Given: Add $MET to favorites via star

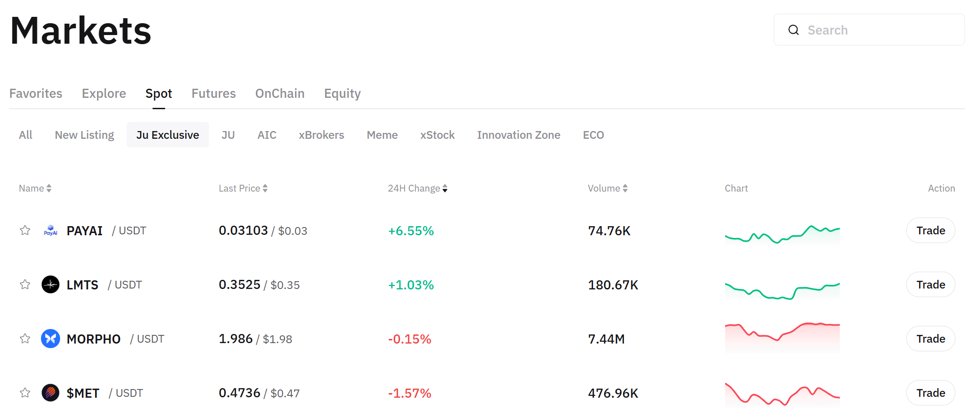Looking at the screenshot, I should point(25,393).
